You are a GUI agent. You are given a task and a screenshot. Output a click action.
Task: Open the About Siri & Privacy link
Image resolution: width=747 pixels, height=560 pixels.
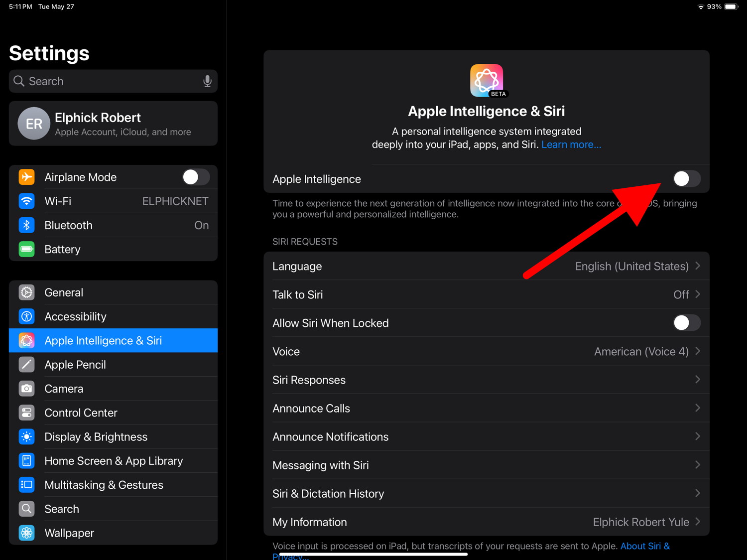pyautogui.click(x=644, y=546)
